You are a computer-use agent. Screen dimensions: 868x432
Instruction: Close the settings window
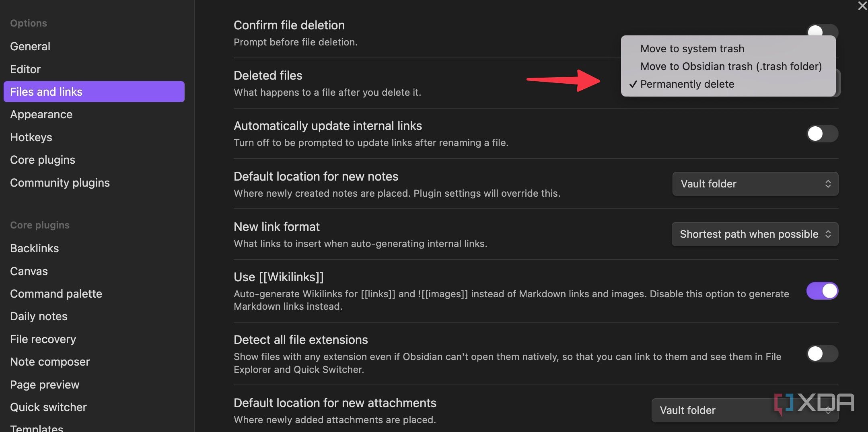(x=862, y=6)
